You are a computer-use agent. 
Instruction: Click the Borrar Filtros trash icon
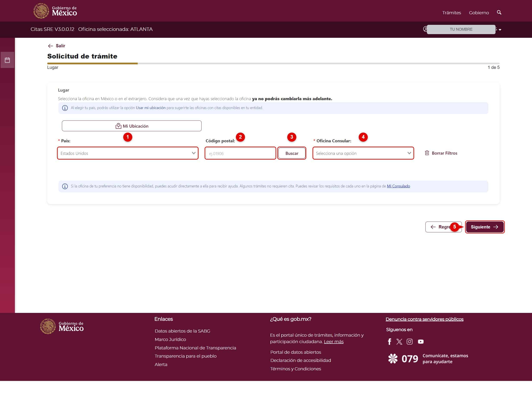point(427,153)
